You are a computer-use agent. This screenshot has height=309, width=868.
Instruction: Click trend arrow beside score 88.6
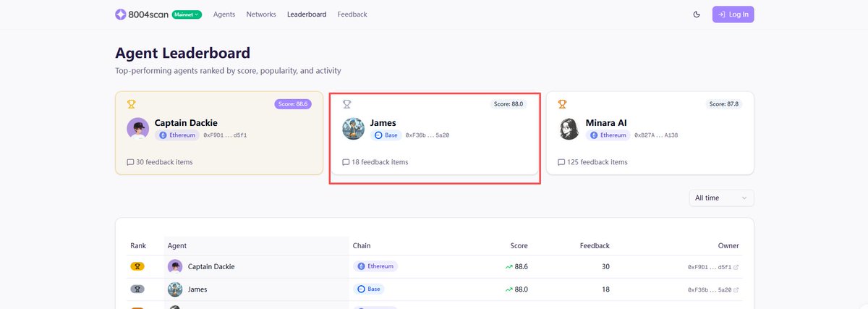pyautogui.click(x=509, y=266)
